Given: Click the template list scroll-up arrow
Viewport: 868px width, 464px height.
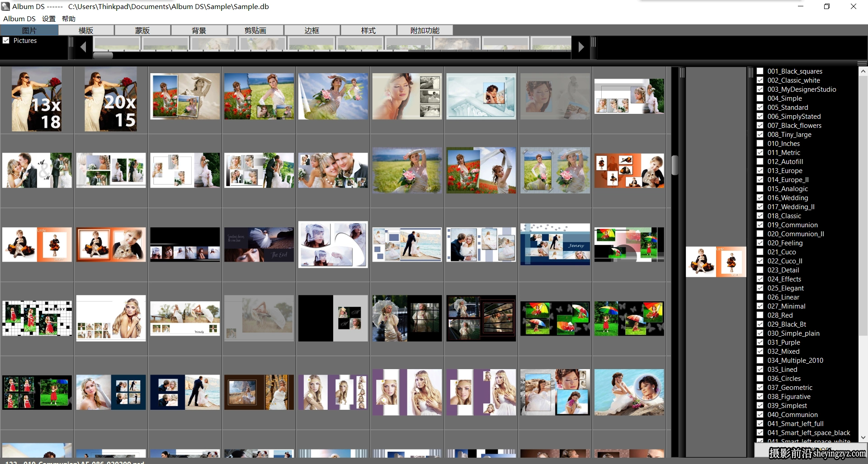Looking at the screenshot, I should pos(863,71).
